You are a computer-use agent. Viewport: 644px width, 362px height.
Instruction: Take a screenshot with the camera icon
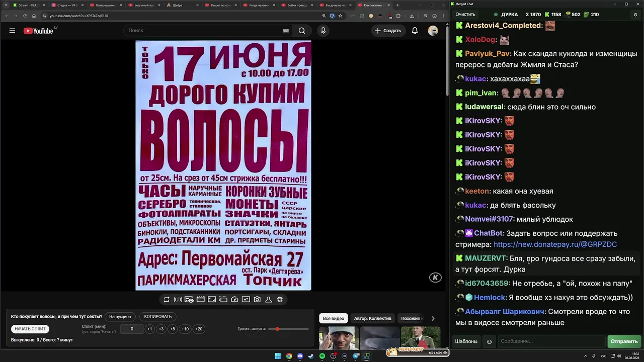coord(257,299)
